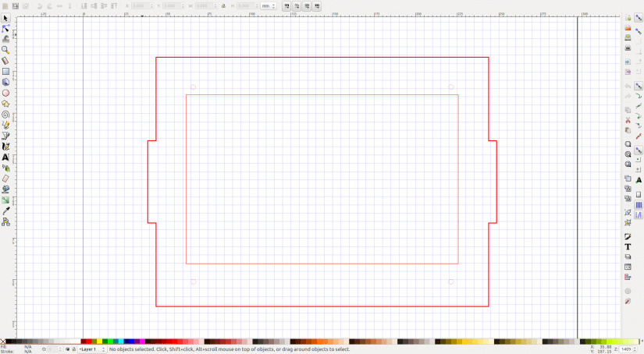Open the mm units dropdown
Screen dimensions: 644x354
[269, 6]
